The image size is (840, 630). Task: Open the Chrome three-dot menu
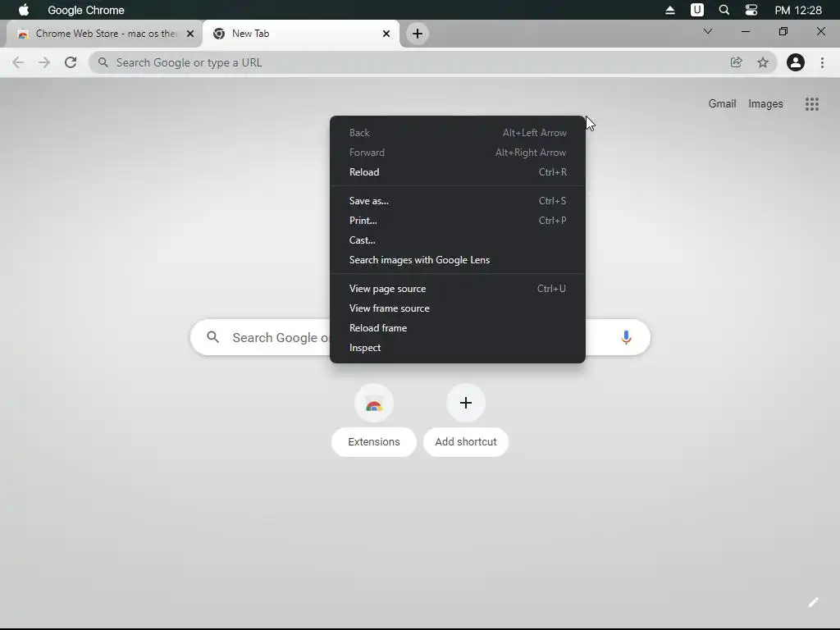click(822, 62)
